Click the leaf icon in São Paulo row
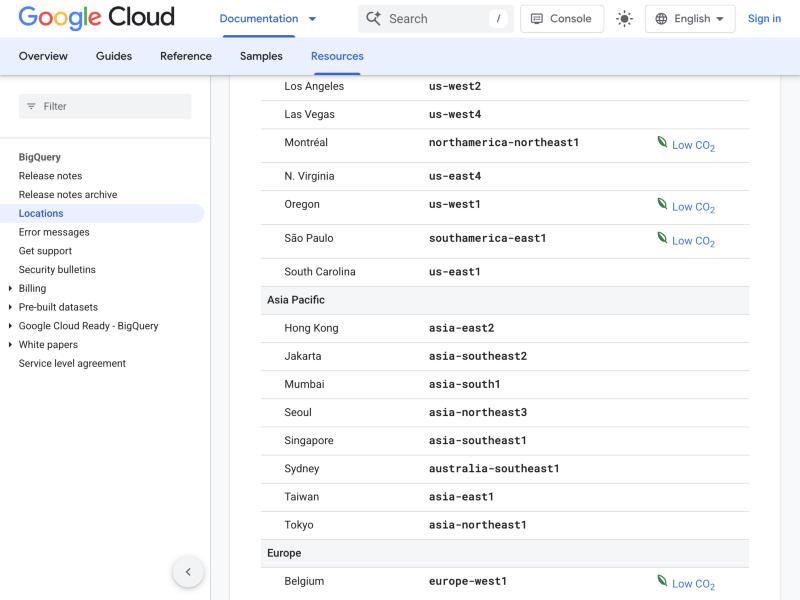 tap(662, 238)
